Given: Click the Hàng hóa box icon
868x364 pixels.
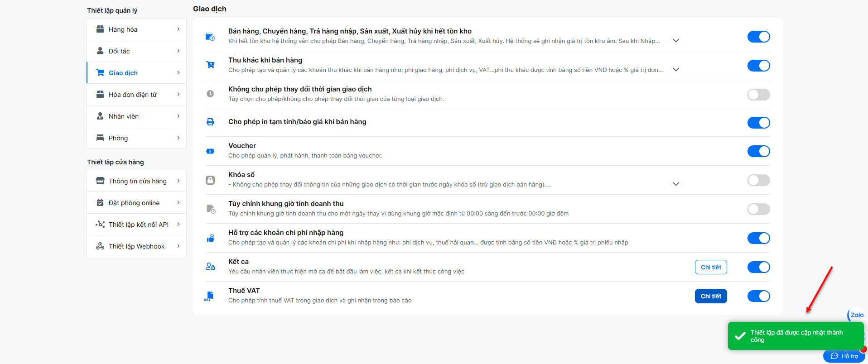Looking at the screenshot, I should (x=100, y=29).
